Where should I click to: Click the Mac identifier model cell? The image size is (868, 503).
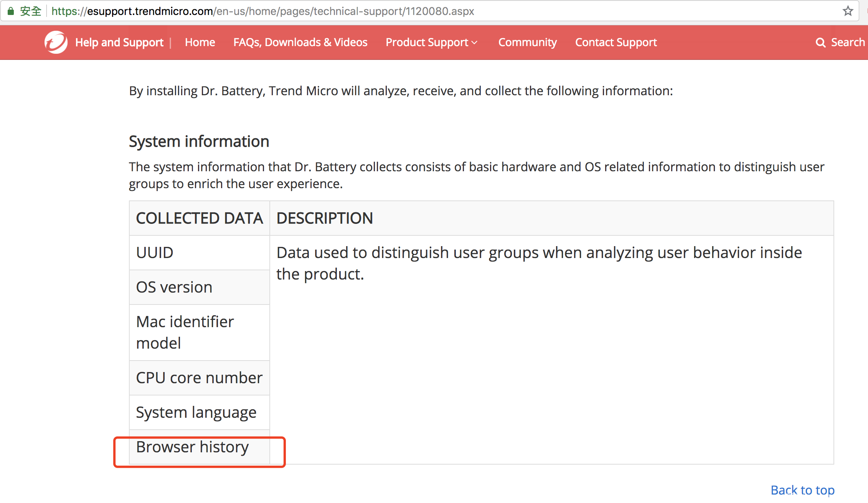pos(185,332)
